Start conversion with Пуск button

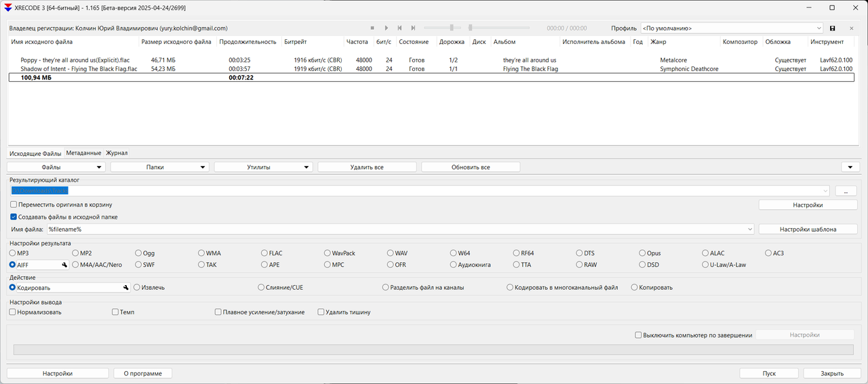[769, 373]
